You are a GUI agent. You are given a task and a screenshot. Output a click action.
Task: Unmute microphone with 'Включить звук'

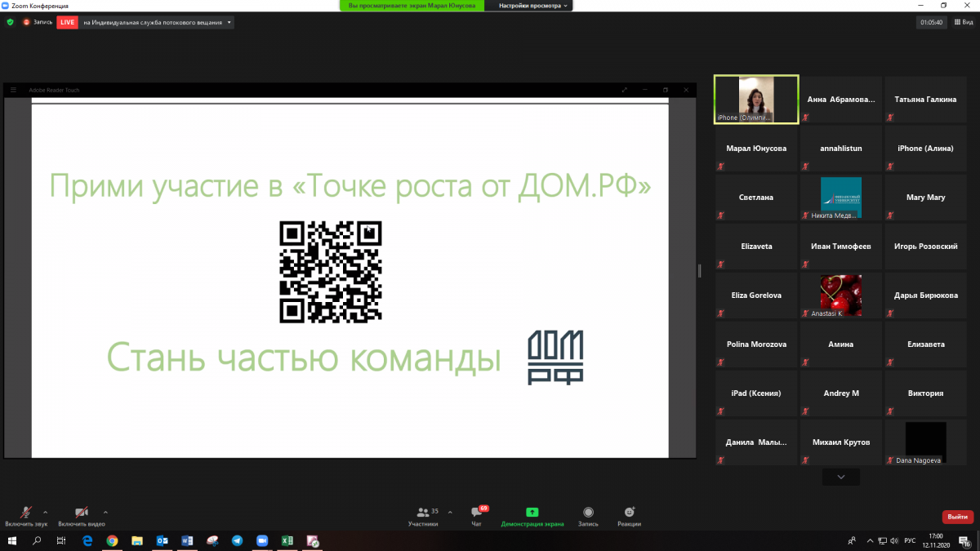point(25,516)
